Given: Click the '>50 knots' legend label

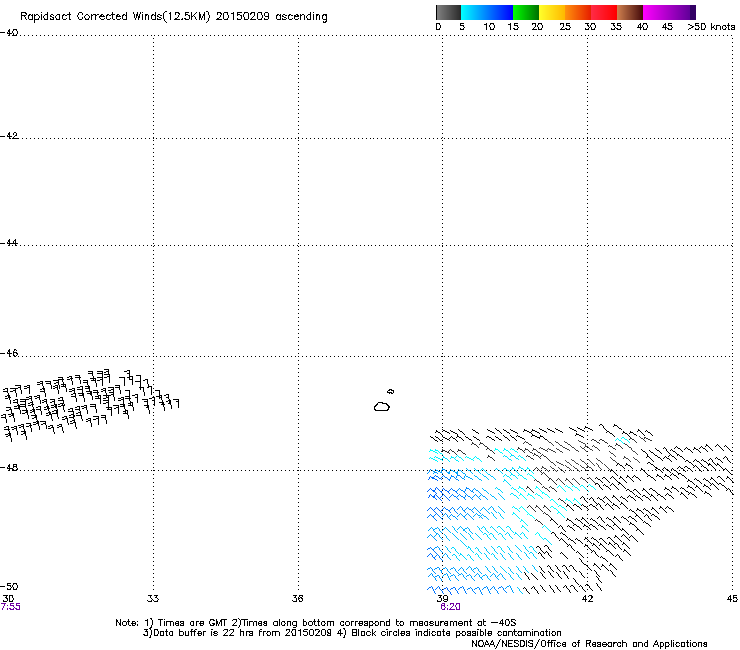Looking at the screenshot, I should pyautogui.click(x=711, y=27).
